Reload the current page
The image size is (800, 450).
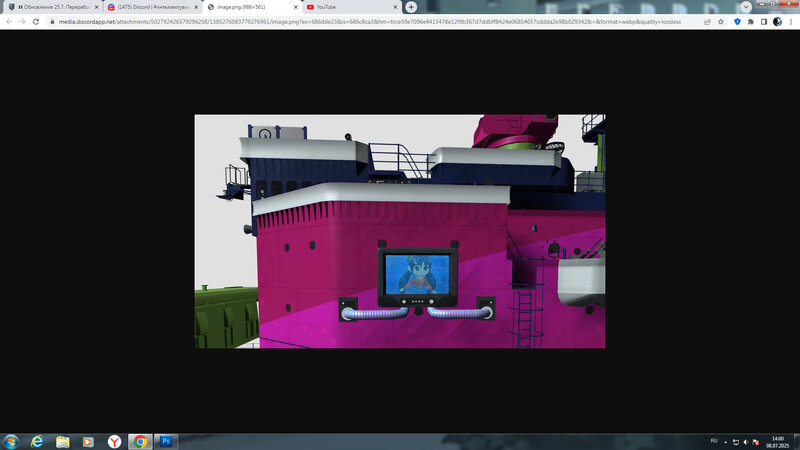click(36, 22)
